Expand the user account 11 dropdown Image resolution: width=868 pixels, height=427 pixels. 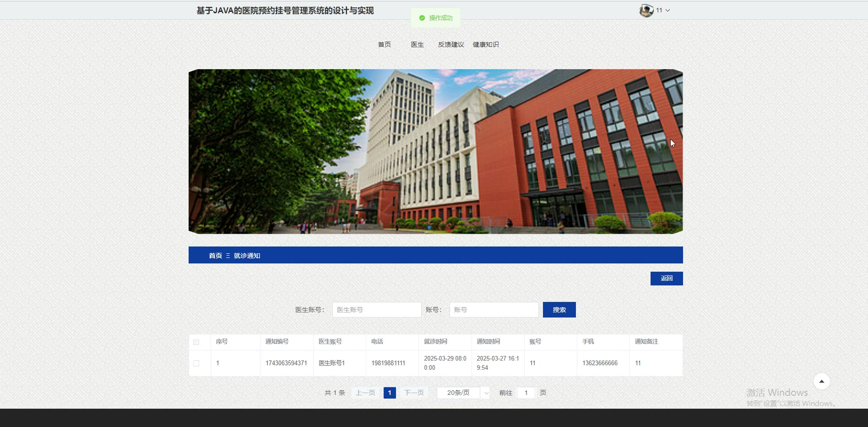click(x=662, y=10)
